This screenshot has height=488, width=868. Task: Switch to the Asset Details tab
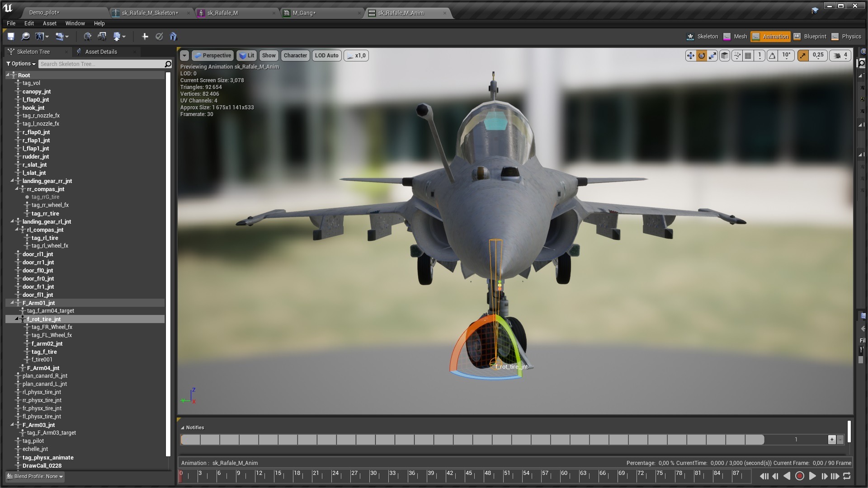click(x=101, y=52)
